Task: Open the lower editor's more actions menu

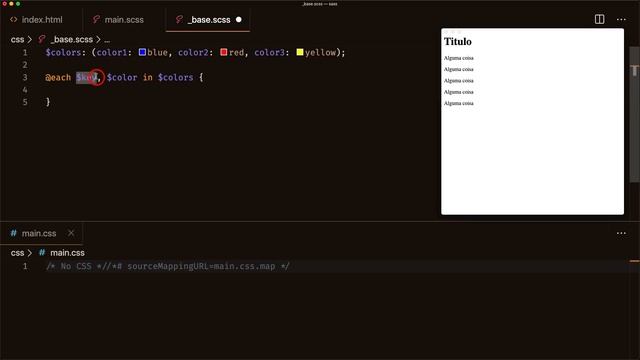Action: [621, 233]
